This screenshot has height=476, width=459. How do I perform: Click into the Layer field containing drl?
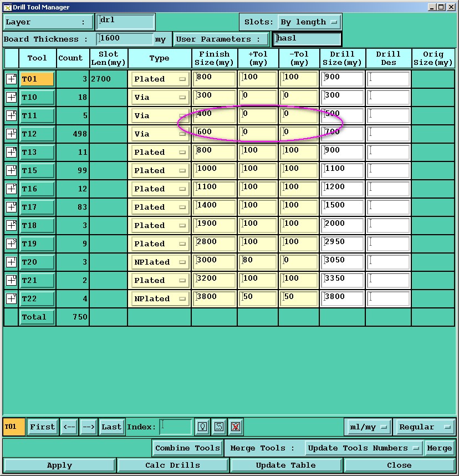click(x=125, y=22)
